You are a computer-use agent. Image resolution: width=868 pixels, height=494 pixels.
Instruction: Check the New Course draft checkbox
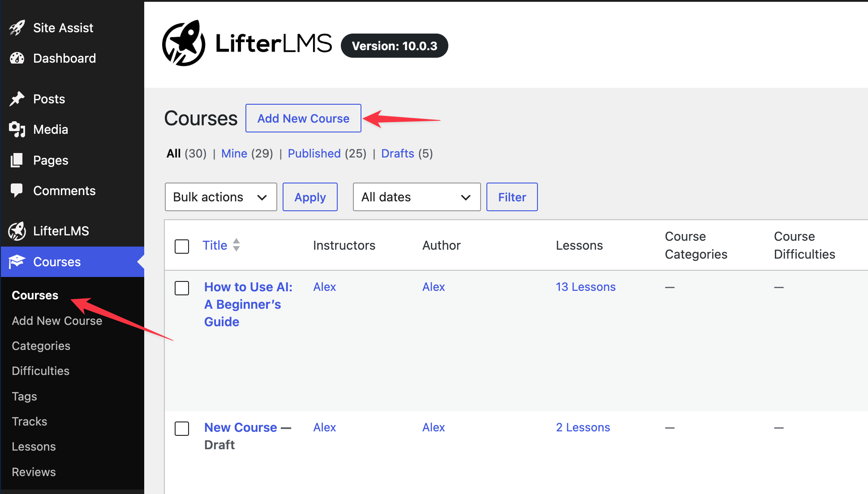click(x=182, y=429)
